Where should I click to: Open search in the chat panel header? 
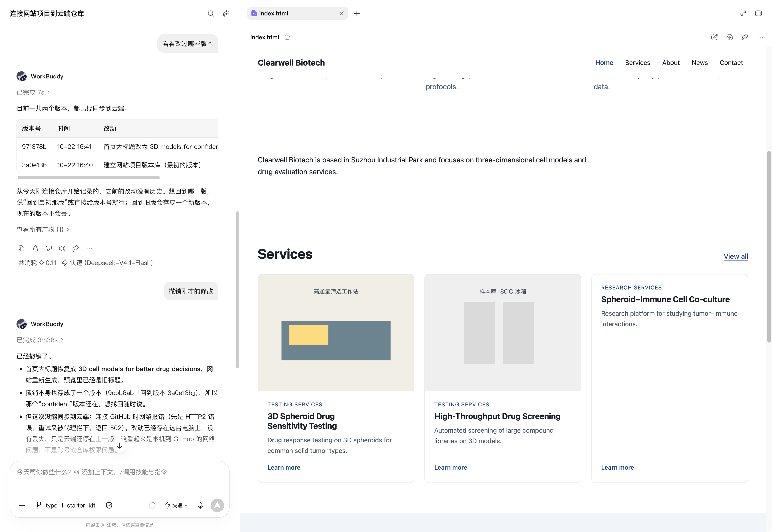point(211,13)
